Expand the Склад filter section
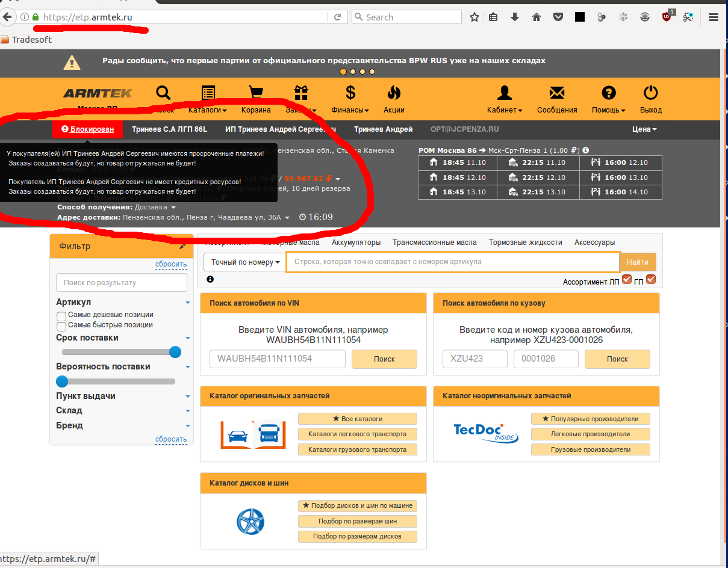This screenshot has height=568, width=728. point(188,411)
